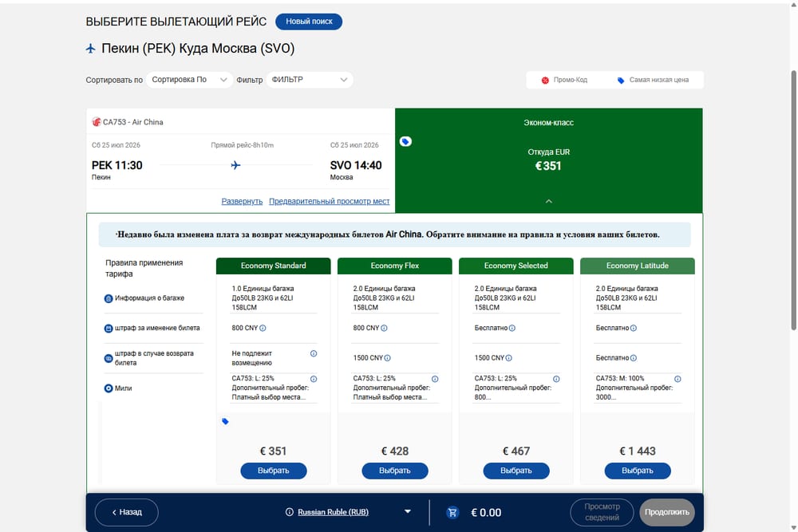The height and width of the screenshot is (532, 798).
Task: Click the airplane icon on the flight route line
Action: [x=235, y=165]
